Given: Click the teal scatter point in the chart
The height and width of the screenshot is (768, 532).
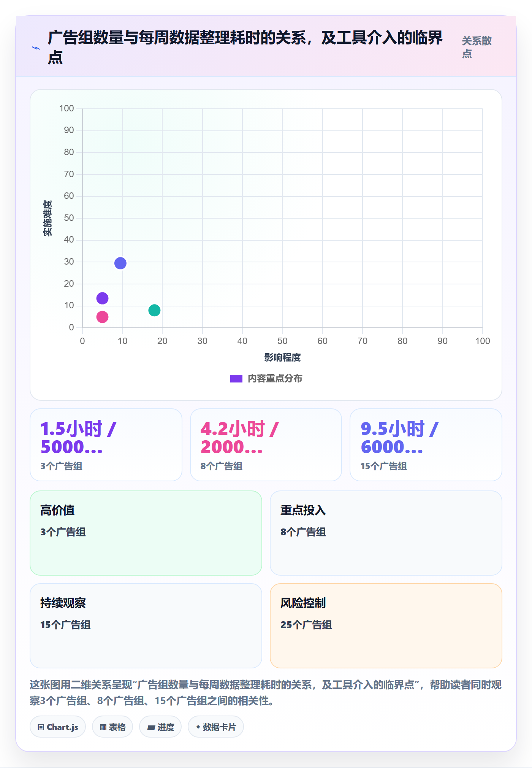Looking at the screenshot, I should pos(154,310).
